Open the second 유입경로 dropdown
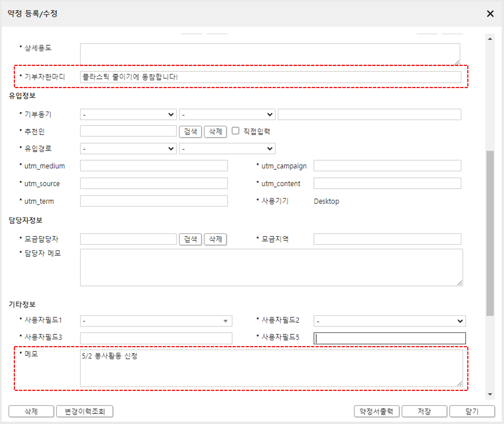 [x=227, y=148]
